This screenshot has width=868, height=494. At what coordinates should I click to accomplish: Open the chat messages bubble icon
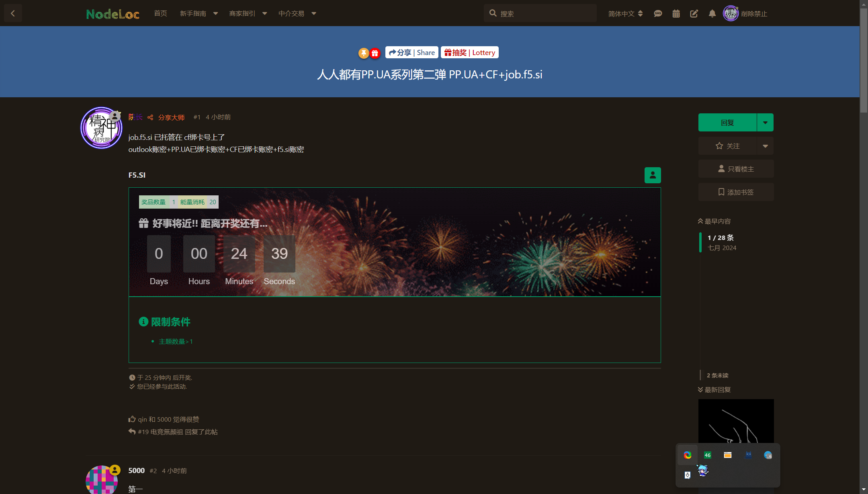(658, 14)
